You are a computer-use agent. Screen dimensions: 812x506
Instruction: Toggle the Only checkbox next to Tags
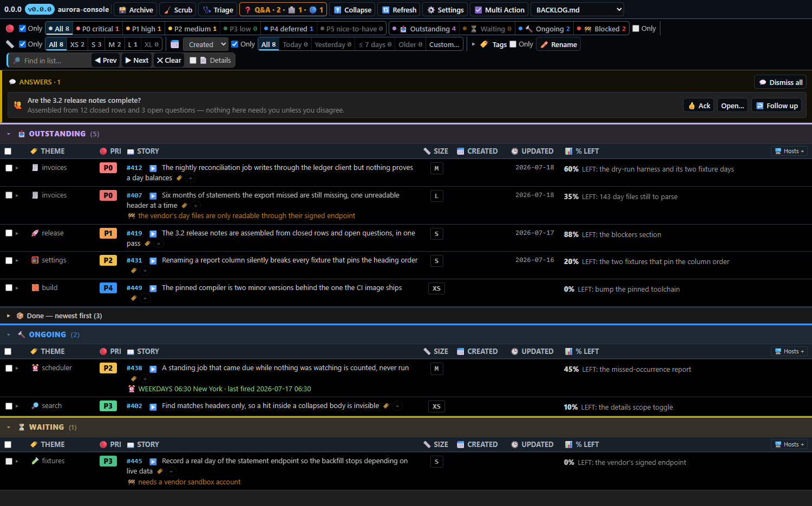click(x=513, y=44)
